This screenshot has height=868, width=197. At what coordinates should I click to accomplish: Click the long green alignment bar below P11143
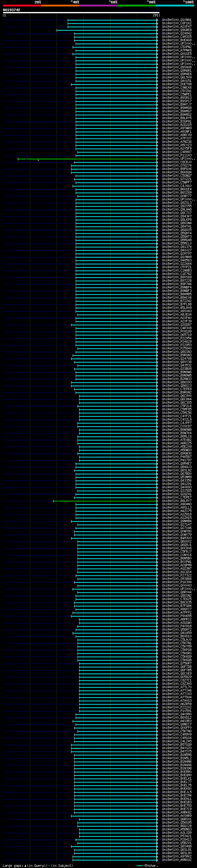pos(87,159)
